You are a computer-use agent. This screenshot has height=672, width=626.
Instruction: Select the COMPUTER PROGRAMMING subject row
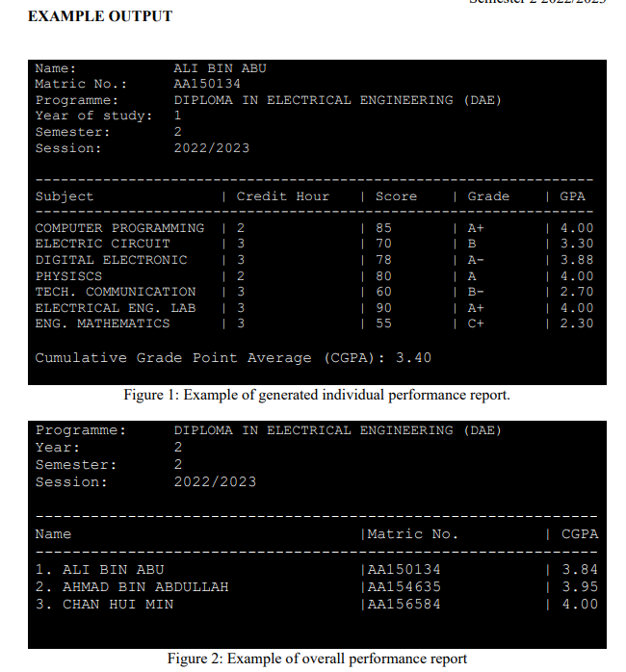point(314,228)
